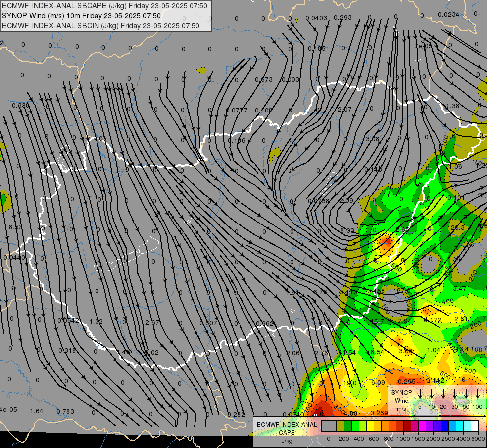The image size is (487, 448).
Task: Click the map value 2.06
Action: (x=293, y=353)
